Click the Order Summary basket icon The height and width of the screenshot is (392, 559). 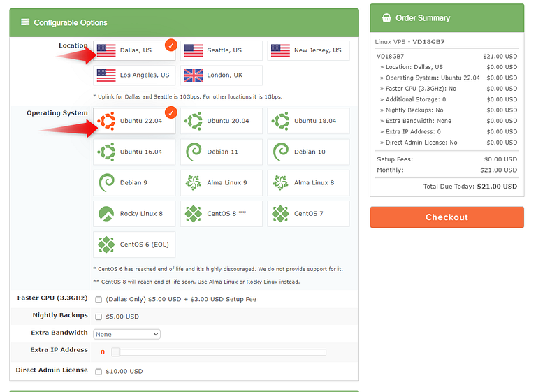[x=386, y=18]
